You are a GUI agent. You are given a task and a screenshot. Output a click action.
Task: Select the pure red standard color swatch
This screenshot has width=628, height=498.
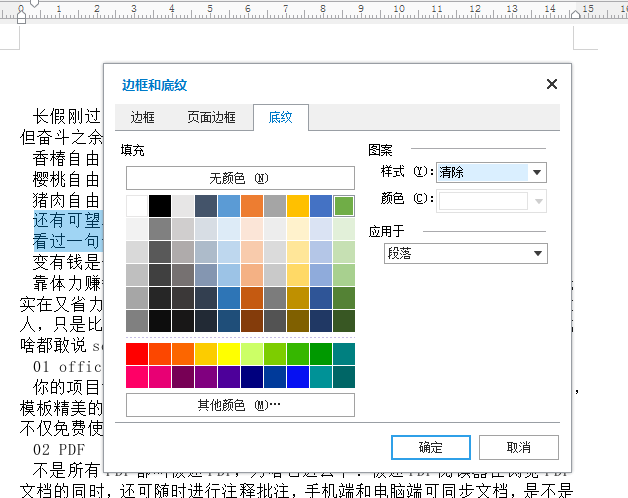coord(137,354)
